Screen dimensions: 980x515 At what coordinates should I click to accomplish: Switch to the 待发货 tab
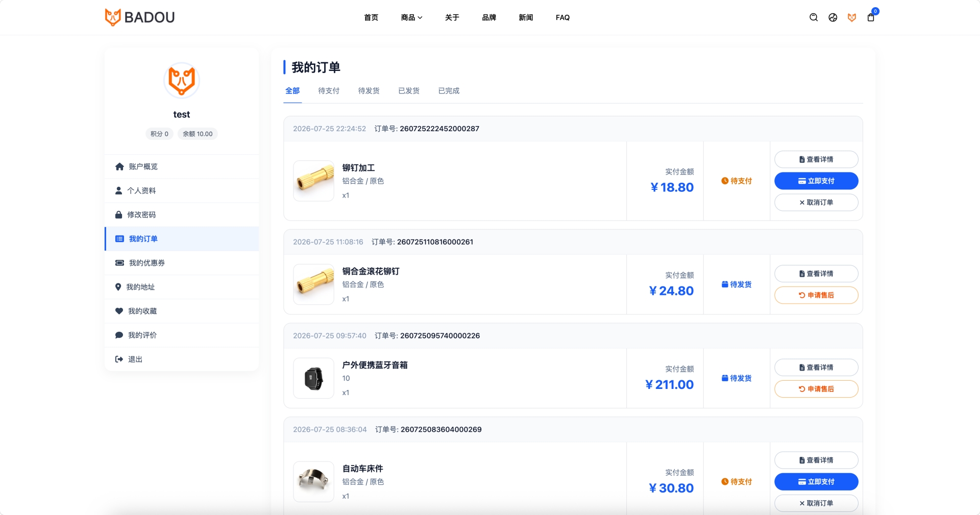pos(369,91)
